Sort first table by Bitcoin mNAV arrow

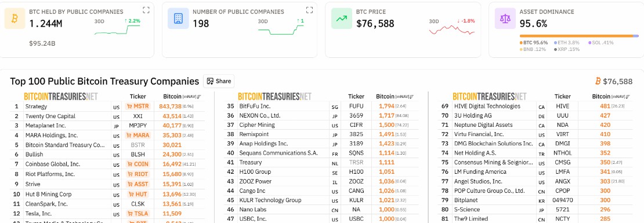(199, 97)
